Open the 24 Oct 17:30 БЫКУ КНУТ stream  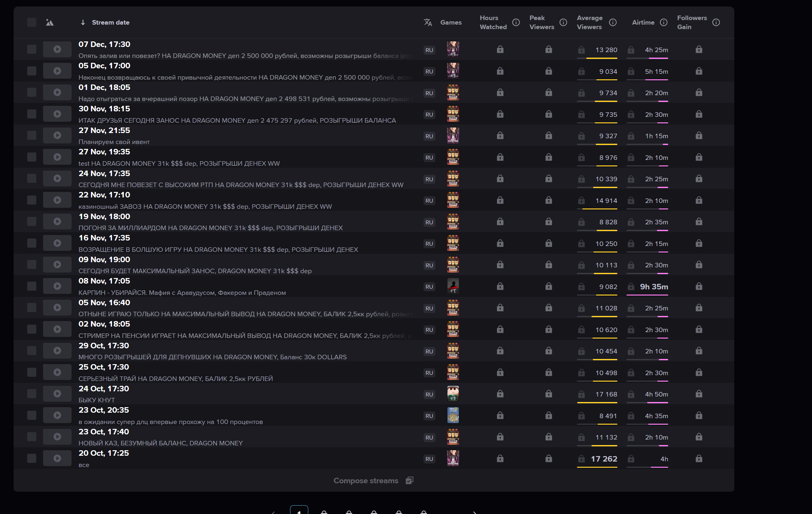click(x=104, y=389)
